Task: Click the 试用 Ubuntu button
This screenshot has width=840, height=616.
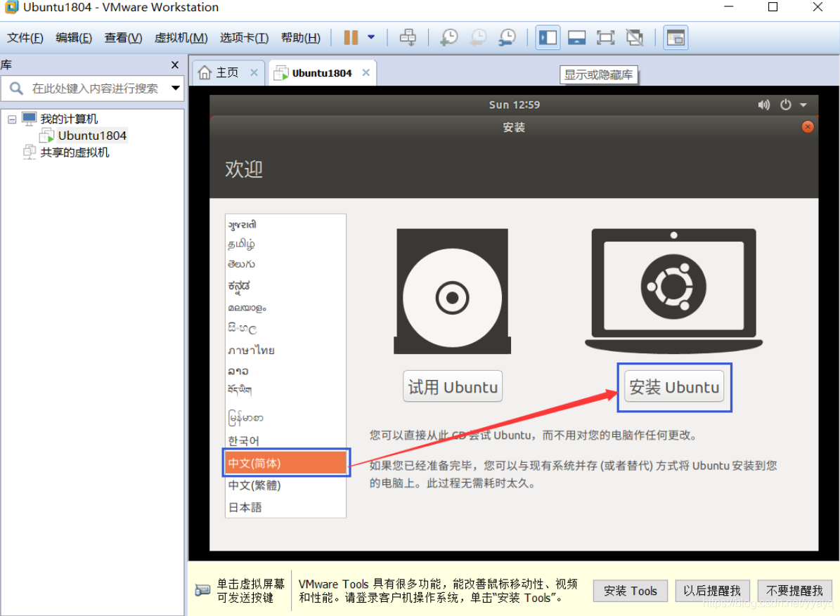Action: tap(453, 386)
